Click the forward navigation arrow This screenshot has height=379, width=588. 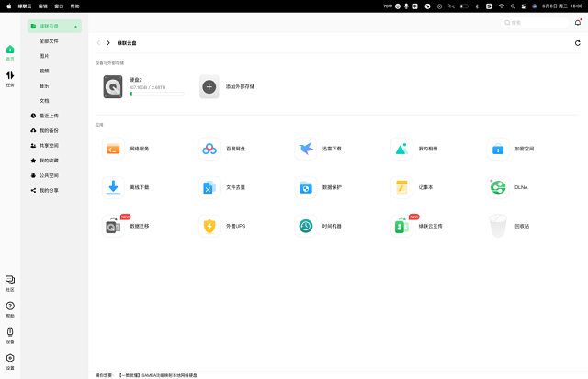(108, 43)
